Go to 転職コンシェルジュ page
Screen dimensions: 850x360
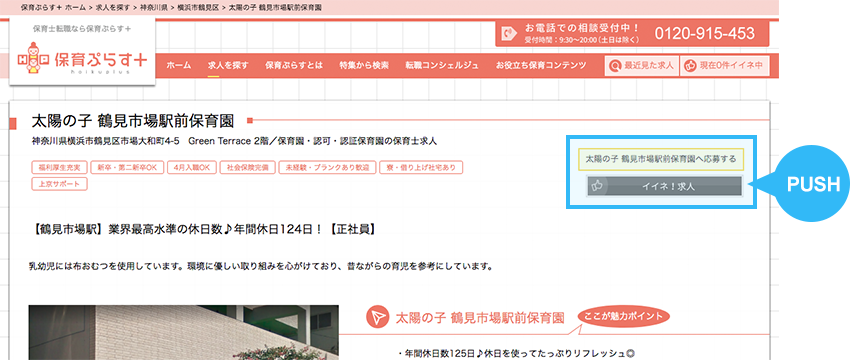tap(442, 66)
